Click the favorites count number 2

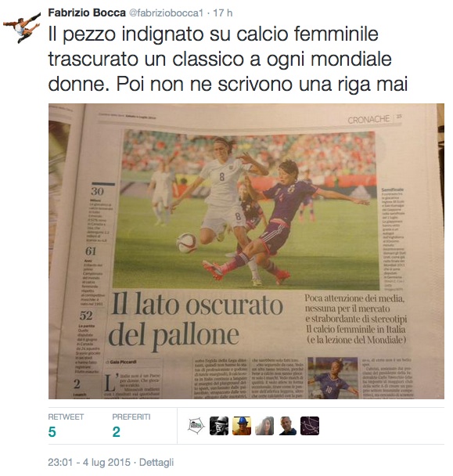tap(117, 431)
